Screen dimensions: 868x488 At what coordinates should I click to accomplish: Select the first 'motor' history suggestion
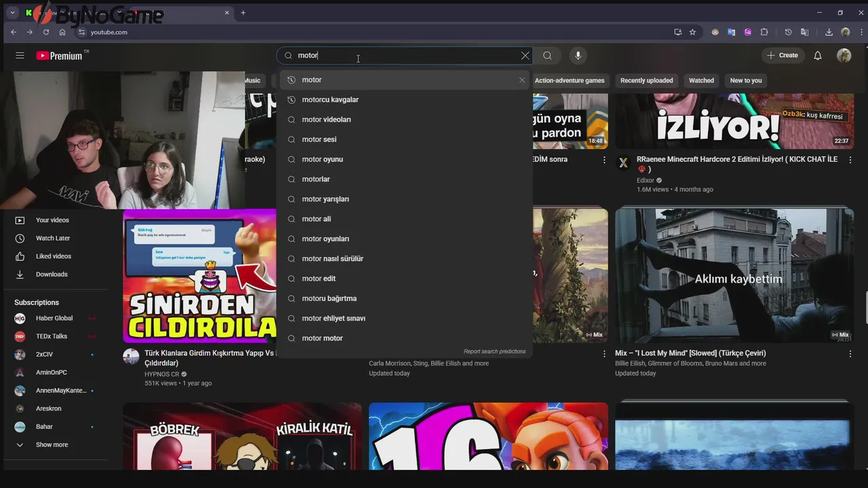(x=405, y=80)
